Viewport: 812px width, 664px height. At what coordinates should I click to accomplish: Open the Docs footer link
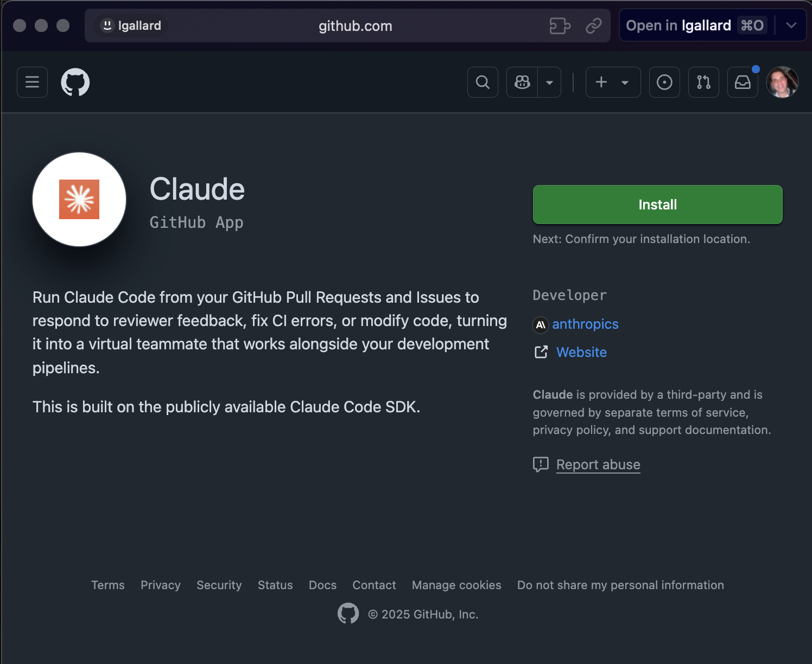[x=322, y=585]
